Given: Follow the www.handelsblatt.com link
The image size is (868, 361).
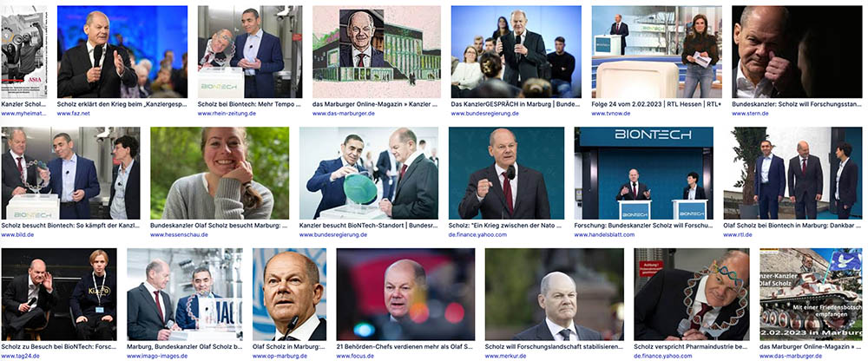Looking at the screenshot, I should coord(604,235).
